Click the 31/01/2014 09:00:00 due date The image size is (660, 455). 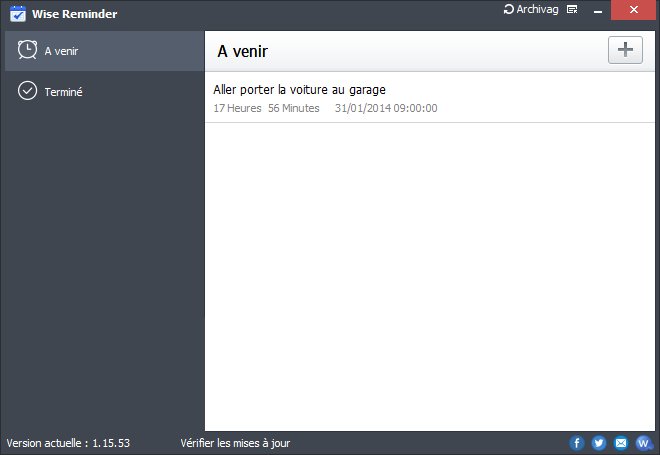click(x=386, y=108)
